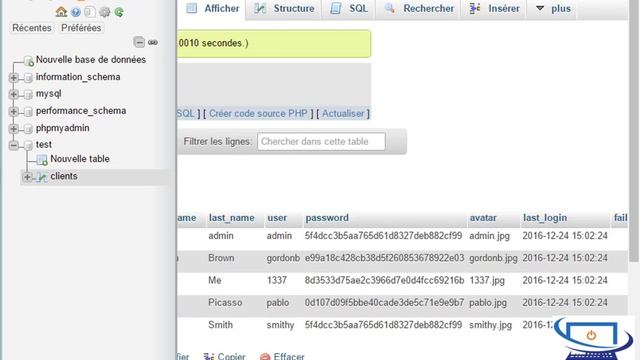The image size is (640, 360).
Task: Open the Rechercher tab
Action: (418, 9)
